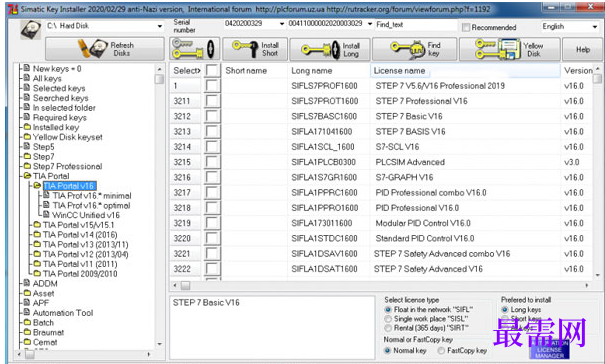Viewport: 605px width, 364px height.
Task: Select All keys in the tree
Action: click(47, 78)
